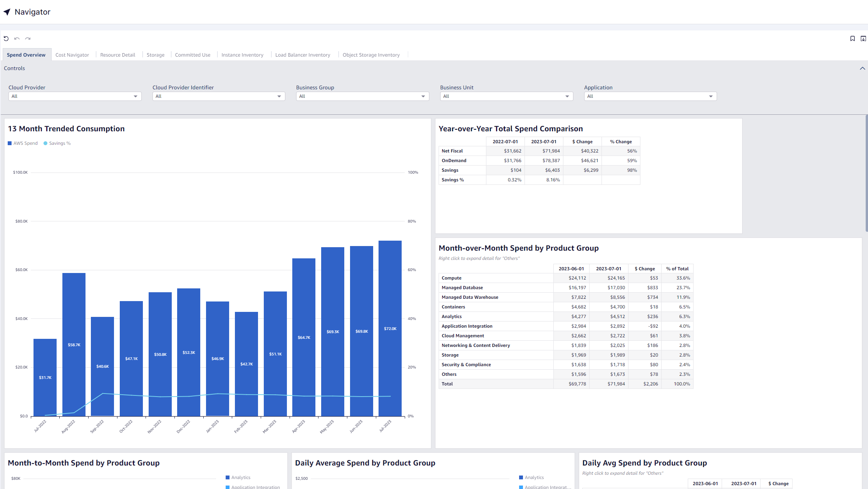Click the Others row label
This screenshot has width=868, height=489.
[449, 374]
